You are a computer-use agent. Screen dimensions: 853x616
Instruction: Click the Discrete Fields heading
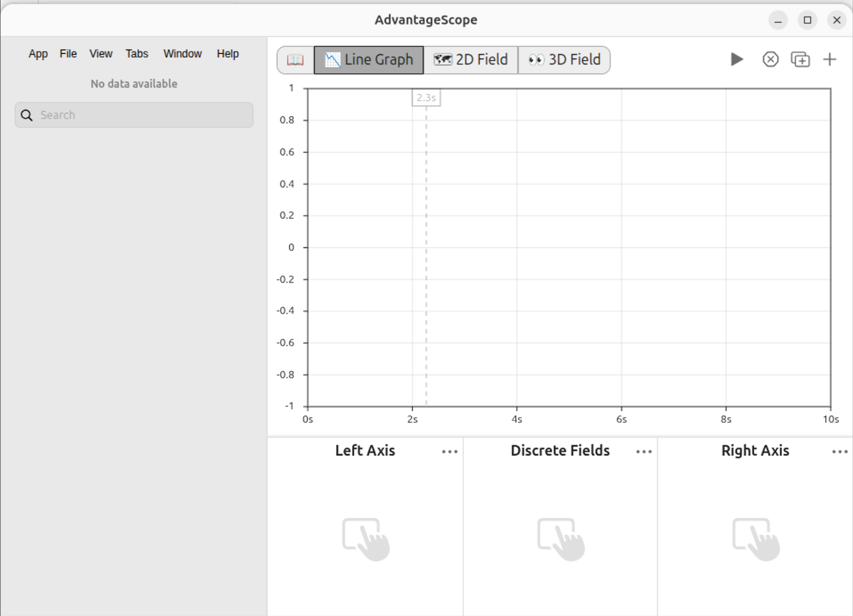click(x=560, y=450)
